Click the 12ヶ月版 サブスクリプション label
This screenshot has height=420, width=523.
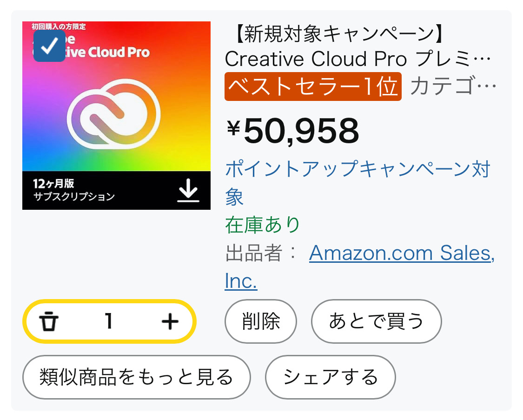coord(74,190)
